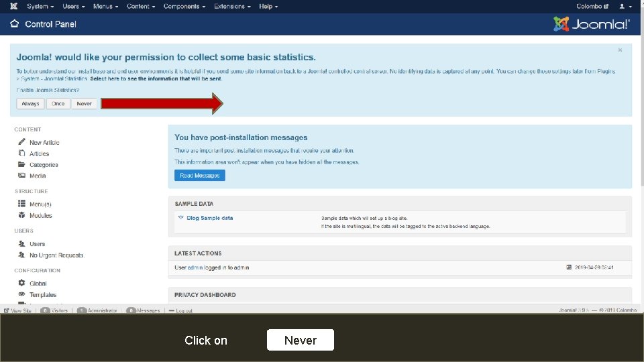This screenshot has width=644, height=362.
Task: Open the System menu
Action: 40,6
